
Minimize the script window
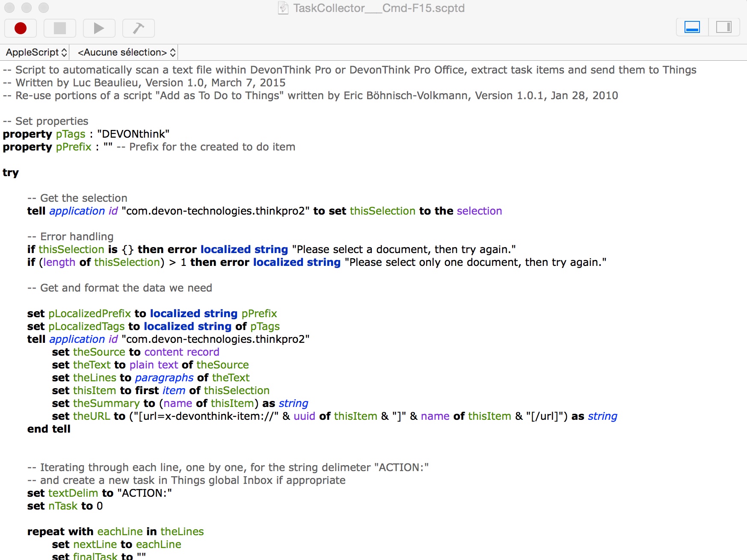27,8
